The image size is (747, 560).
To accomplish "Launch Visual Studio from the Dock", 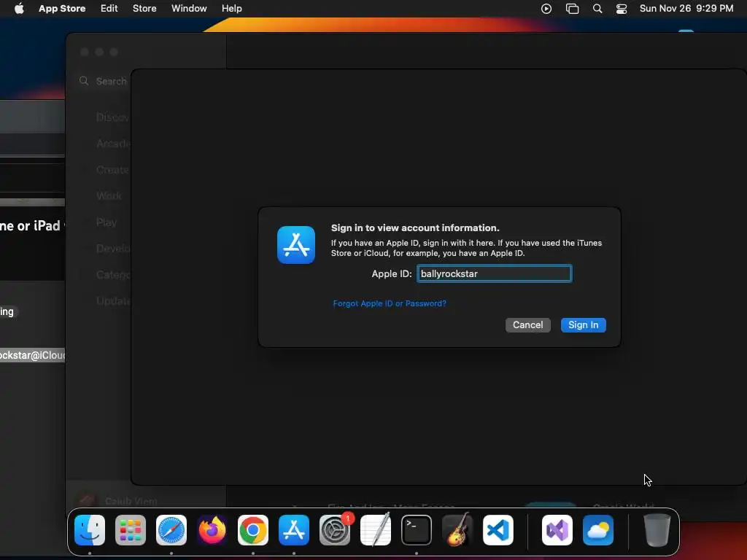I will [557, 530].
